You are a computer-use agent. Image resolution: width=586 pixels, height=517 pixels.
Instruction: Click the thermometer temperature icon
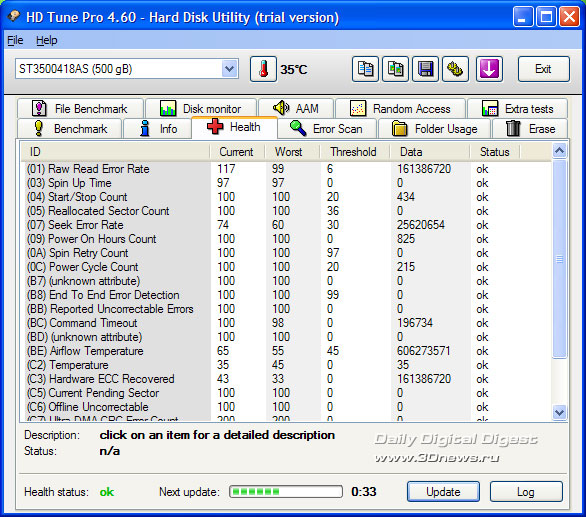click(263, 69)
